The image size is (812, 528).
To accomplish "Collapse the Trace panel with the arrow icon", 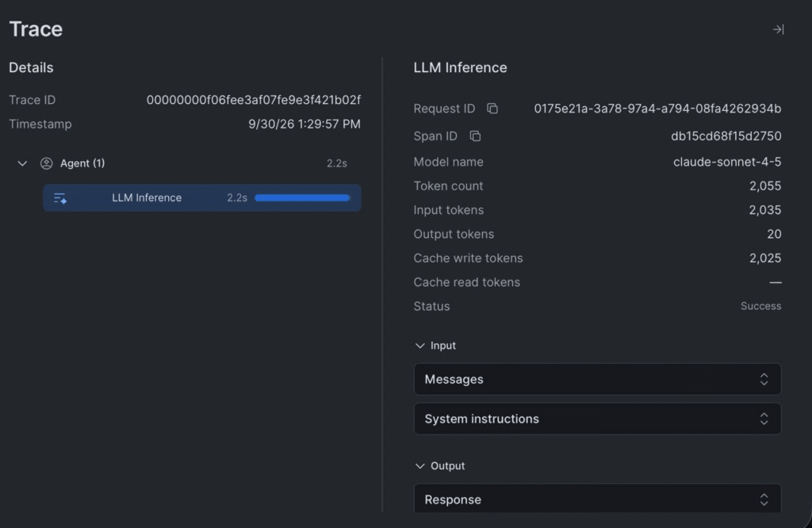I will [x=778, y=29].
